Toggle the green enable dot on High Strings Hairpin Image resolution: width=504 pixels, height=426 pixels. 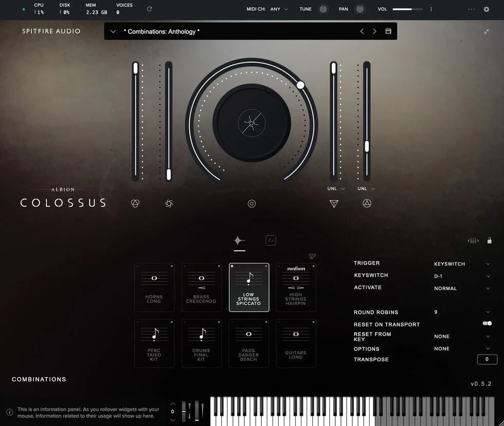tap(313, 266)
